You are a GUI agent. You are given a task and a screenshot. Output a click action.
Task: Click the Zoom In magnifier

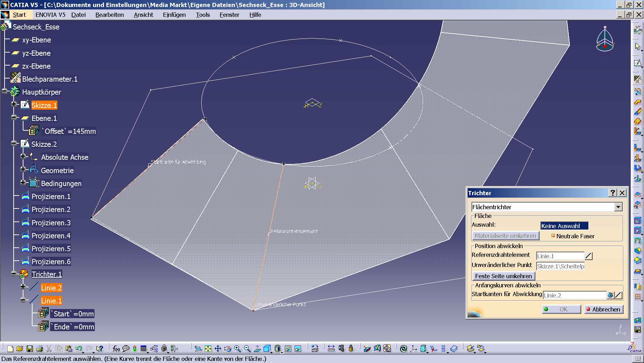click(x=238, y=349)
